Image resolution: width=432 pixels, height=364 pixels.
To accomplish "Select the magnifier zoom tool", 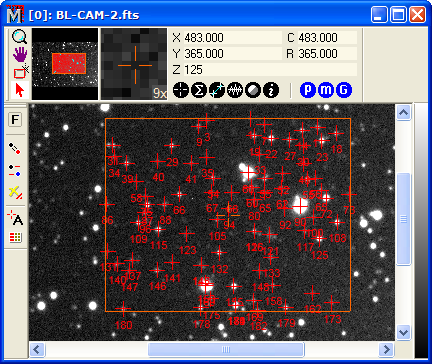I will (x=19, y=37).
